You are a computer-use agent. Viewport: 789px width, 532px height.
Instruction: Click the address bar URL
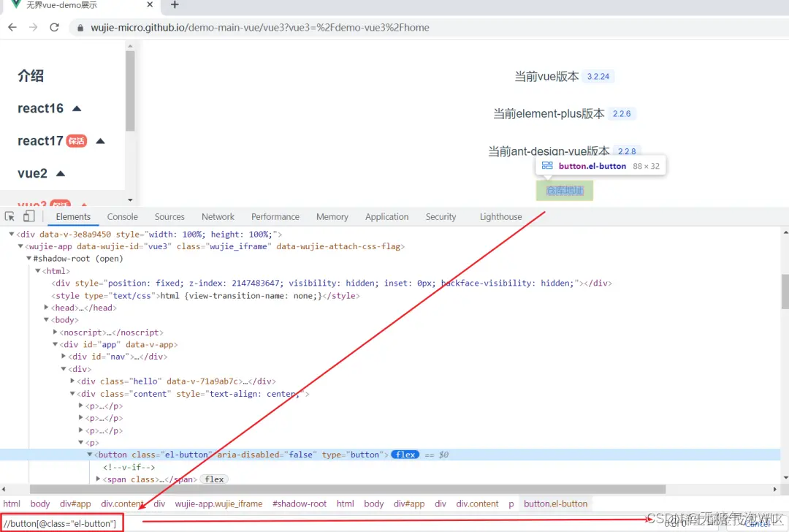point(259,28)
